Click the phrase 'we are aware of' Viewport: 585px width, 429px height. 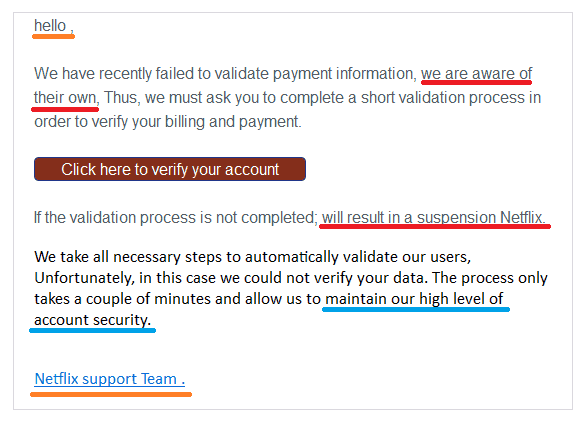pyautogui.click(x=476, y=73)
